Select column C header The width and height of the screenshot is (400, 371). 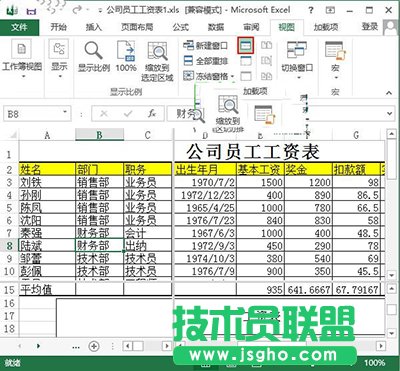click(x=148, y=135)
